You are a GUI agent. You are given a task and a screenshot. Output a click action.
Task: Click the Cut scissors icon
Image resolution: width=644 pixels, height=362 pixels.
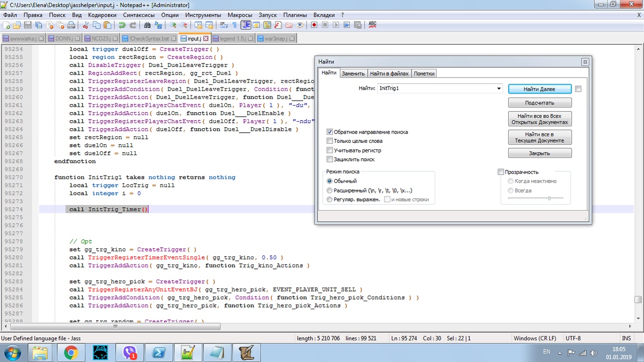(86, 25)
